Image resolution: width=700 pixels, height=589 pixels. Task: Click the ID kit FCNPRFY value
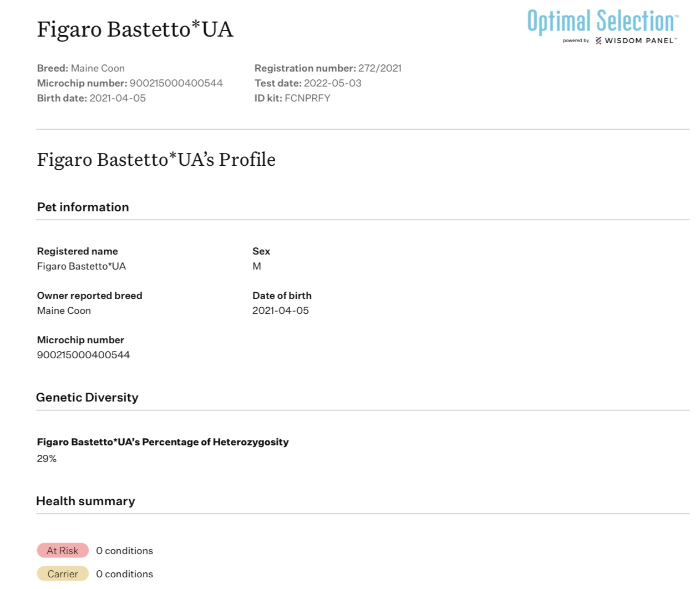(x=307, y=98)
